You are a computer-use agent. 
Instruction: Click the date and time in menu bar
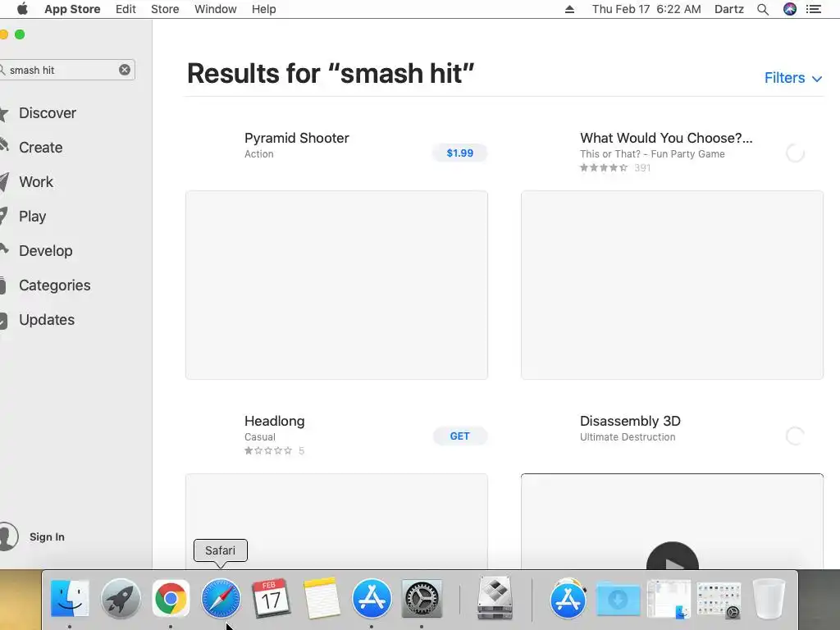click(x=646, y=9)
